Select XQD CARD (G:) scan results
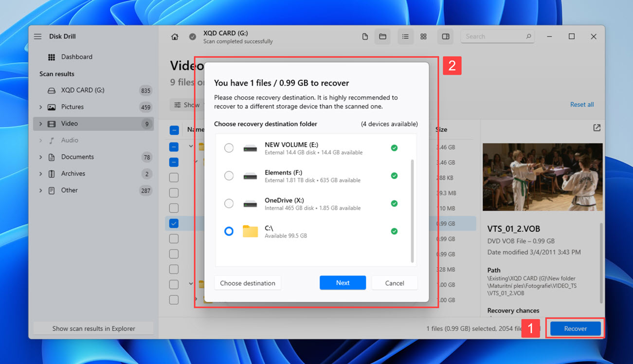This screenshot has width=633, height=364. (x=93, y=91)
